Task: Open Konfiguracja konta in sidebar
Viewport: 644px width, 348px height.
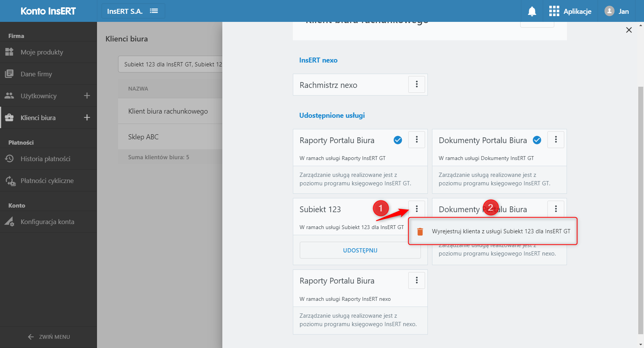Action: (x=48, y=222)
